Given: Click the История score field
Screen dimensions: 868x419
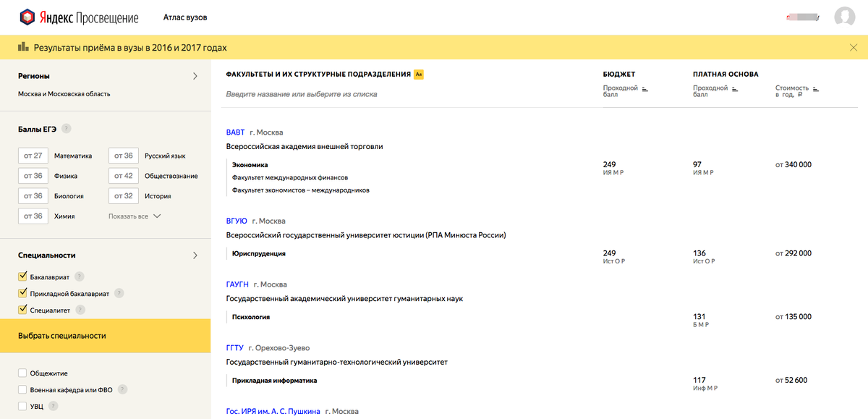Looking at the screenshot, I should click(123, 196).
